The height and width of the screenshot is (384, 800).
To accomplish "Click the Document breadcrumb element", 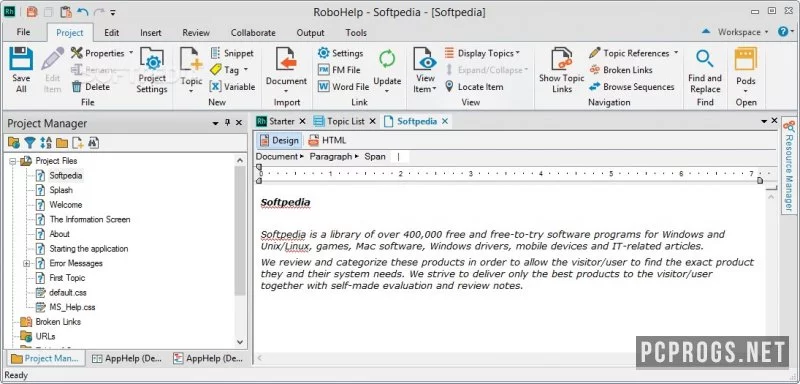I will tap(277, 157).
